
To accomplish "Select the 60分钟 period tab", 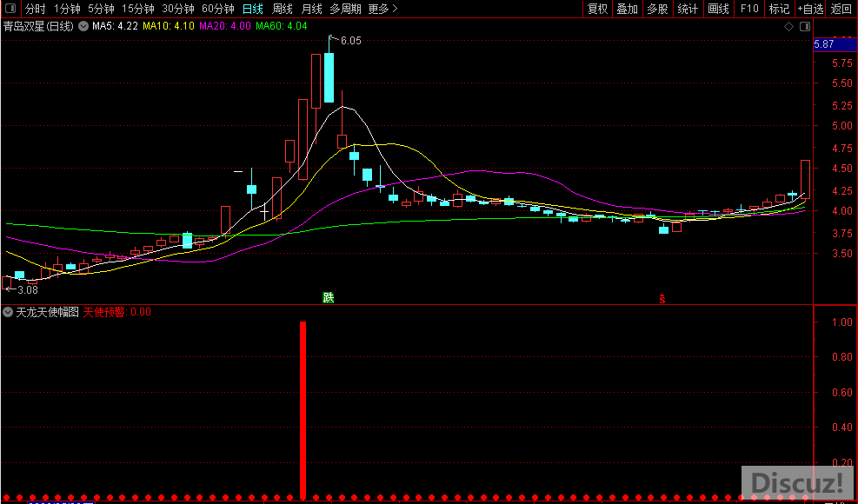I will tap(217, 9).
